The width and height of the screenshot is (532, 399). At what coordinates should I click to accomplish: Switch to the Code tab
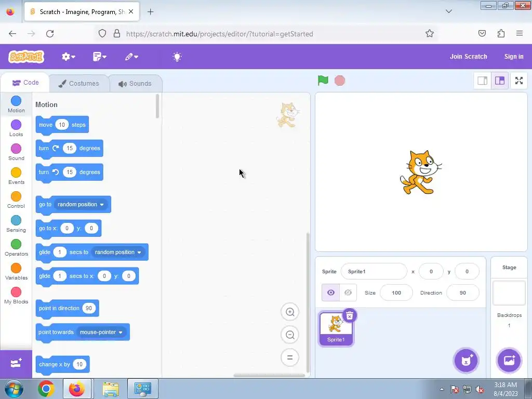pos(25,83)
